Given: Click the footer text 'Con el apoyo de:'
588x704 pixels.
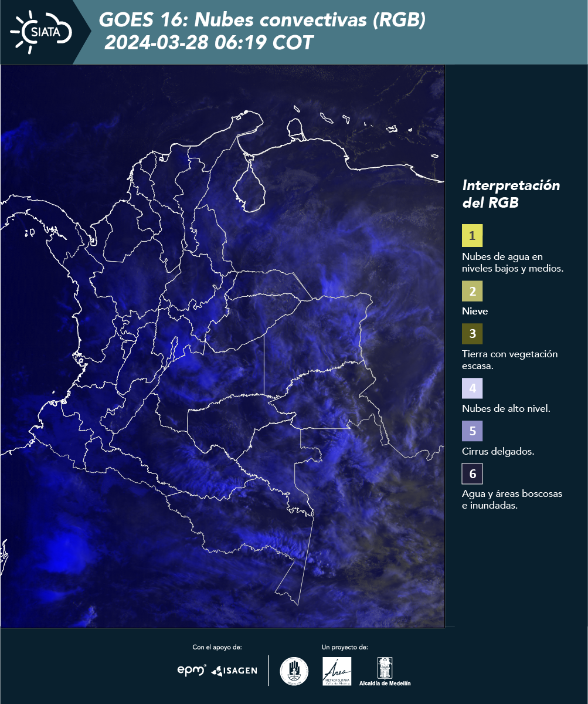Looking at the screenshot, I should [x=217, y=647].
